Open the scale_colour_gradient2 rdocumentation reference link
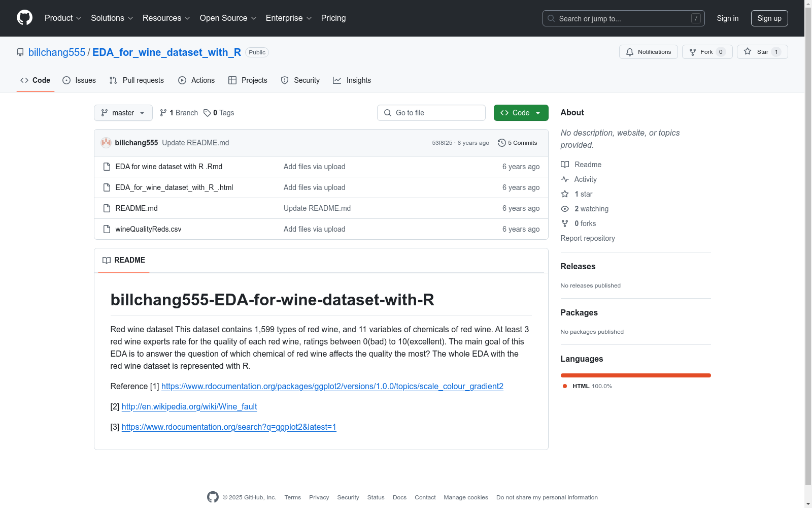The image size is (812, 508). (332, 386)
